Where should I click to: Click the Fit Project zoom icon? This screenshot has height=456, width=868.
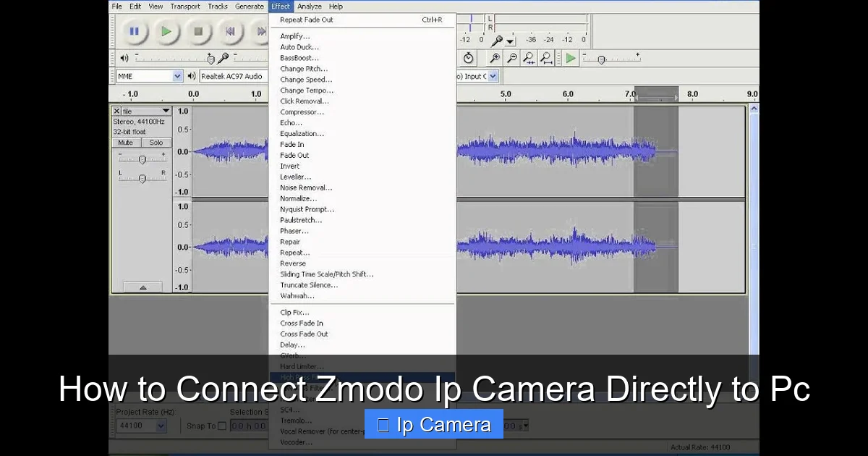pyautogui.click(x=547, y=58)
